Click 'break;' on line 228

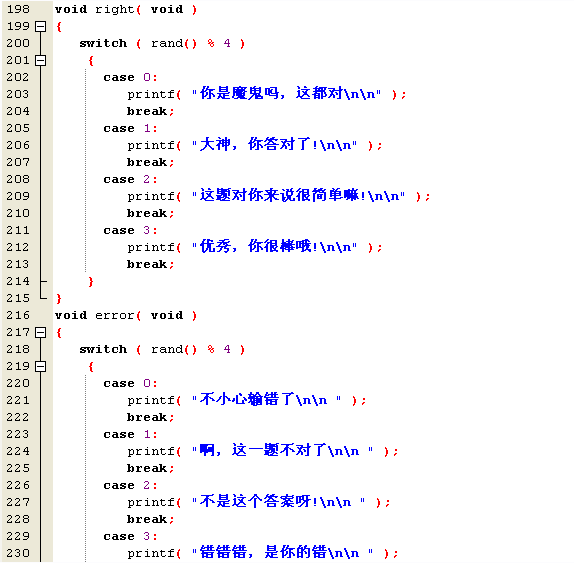click(x=150, y=519)
